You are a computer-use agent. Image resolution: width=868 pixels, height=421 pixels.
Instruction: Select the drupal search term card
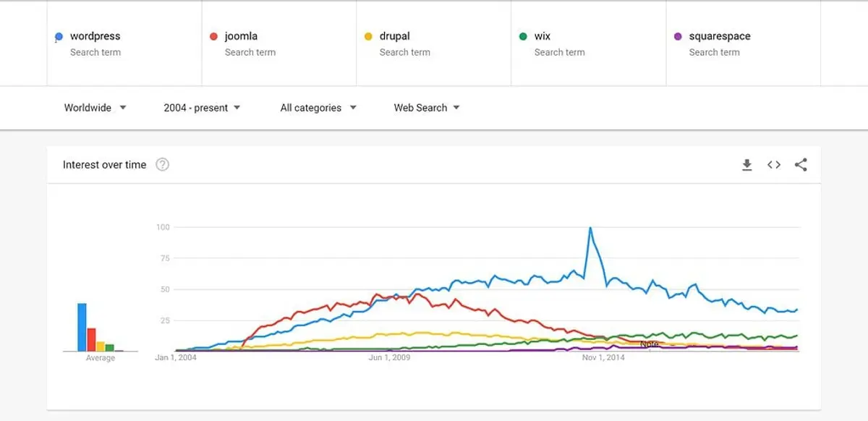434,43
